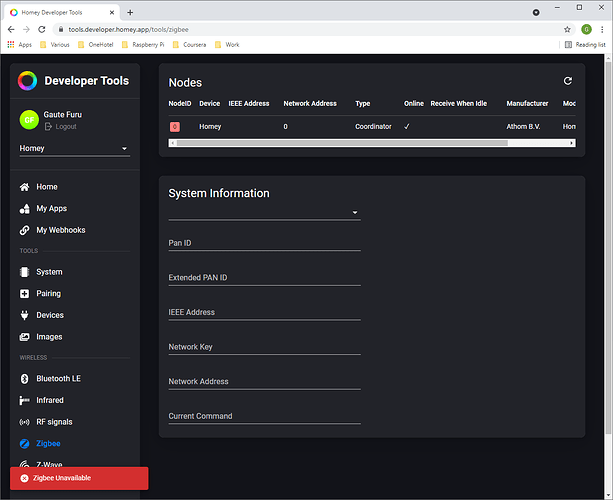Open the System Information dropdown
Screen dimensions: 613x500
point(264,212)
